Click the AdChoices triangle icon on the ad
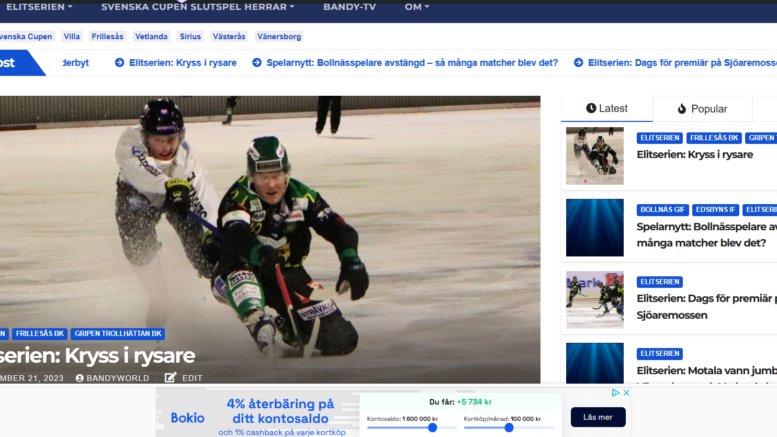 (x=616, y=393)
